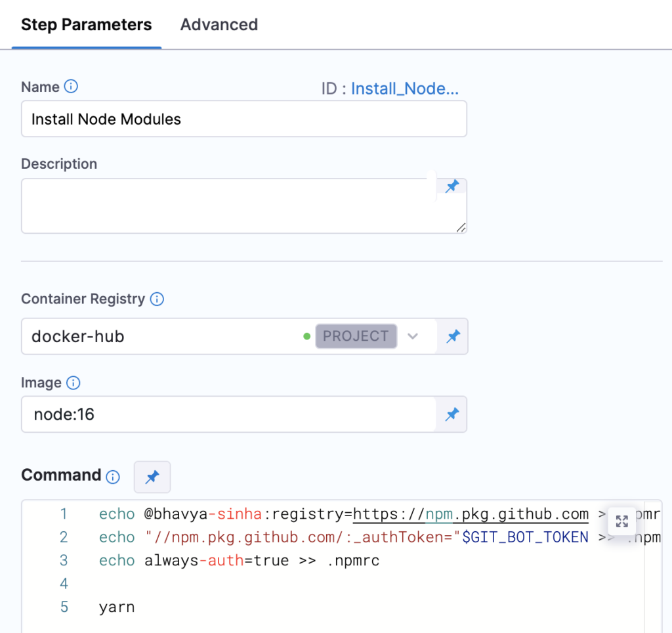
Task: Click the Container Registry info icon
Action: [x=157, y=299]
